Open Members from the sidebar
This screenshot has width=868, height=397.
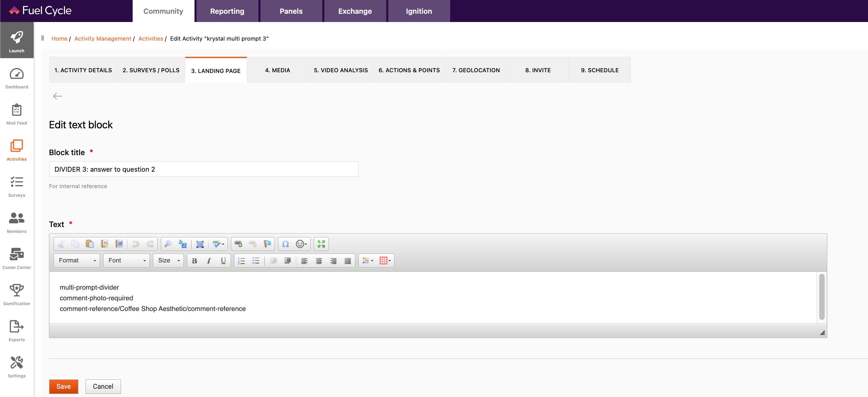point(16,223)
